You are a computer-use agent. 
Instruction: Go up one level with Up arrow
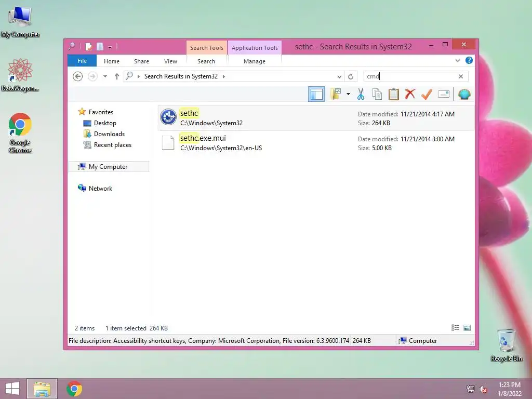coord(117,76)
